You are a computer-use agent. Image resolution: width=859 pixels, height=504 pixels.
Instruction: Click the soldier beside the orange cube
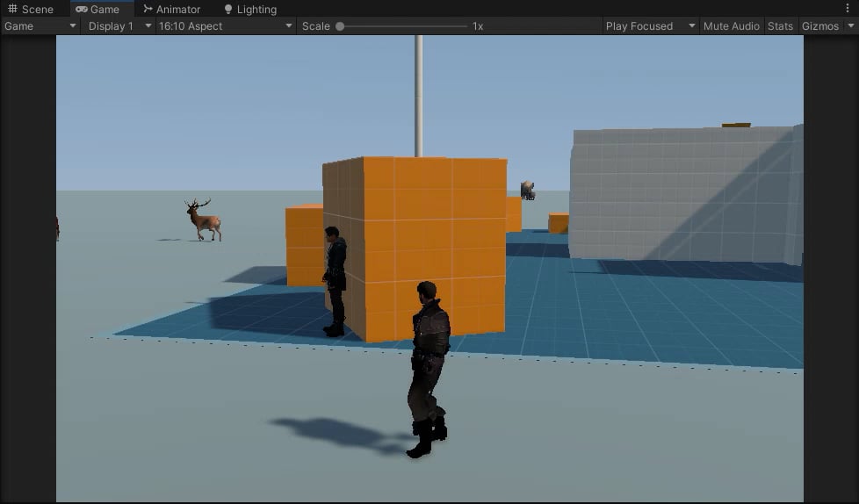[336, 281]
